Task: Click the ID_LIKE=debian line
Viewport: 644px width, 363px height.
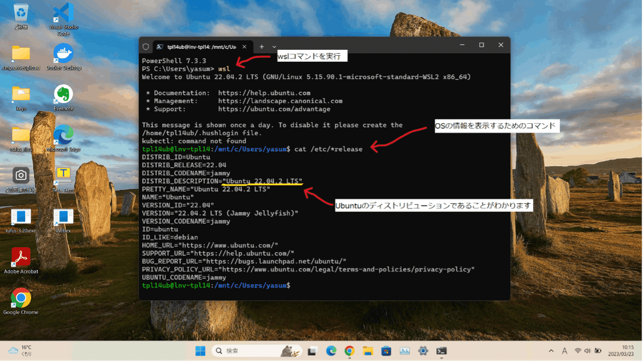Action: [170, 237]
